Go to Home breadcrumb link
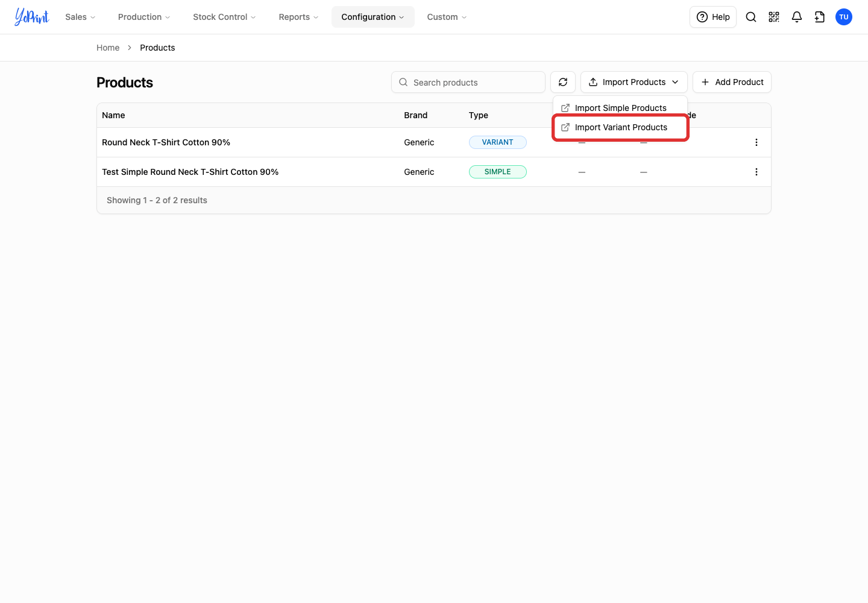 pos(108,48)
